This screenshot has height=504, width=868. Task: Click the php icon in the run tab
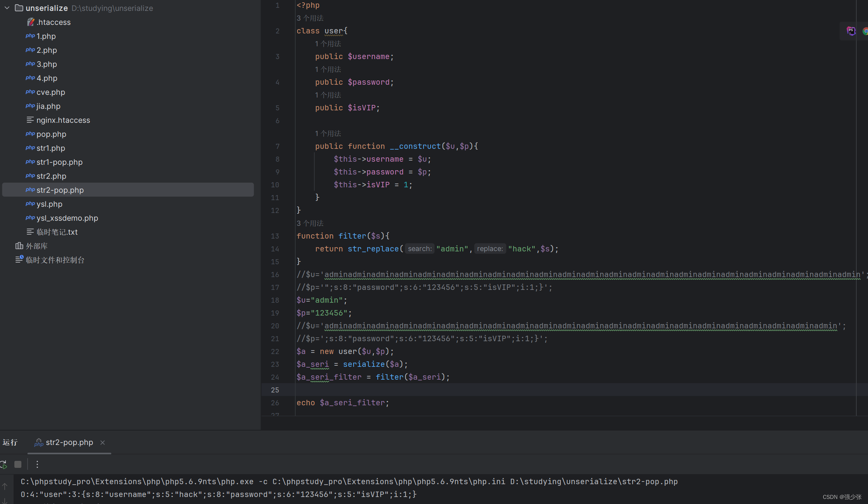pos(38,443)
